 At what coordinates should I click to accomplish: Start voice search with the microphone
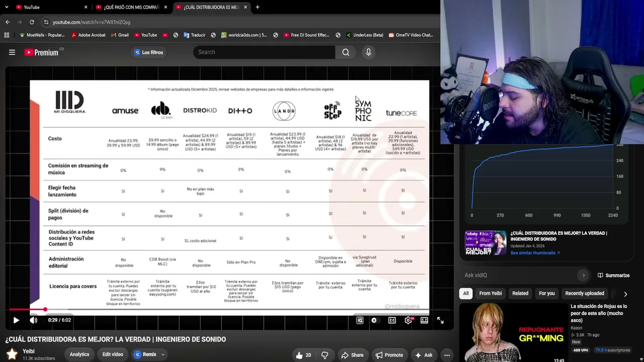pos(368,52)
